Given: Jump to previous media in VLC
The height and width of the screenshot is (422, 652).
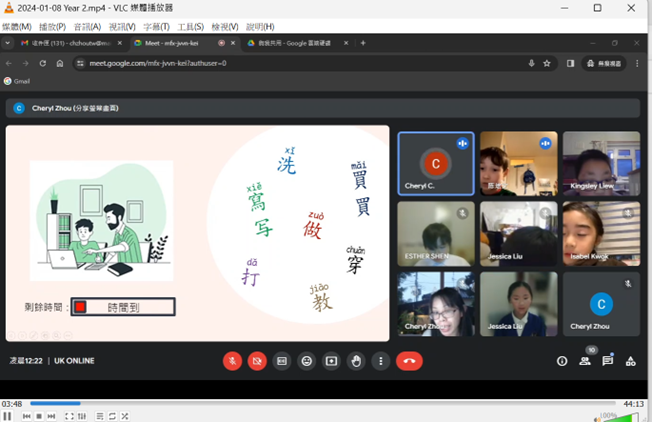Looking at the screenshot, I should click(27, 416).
